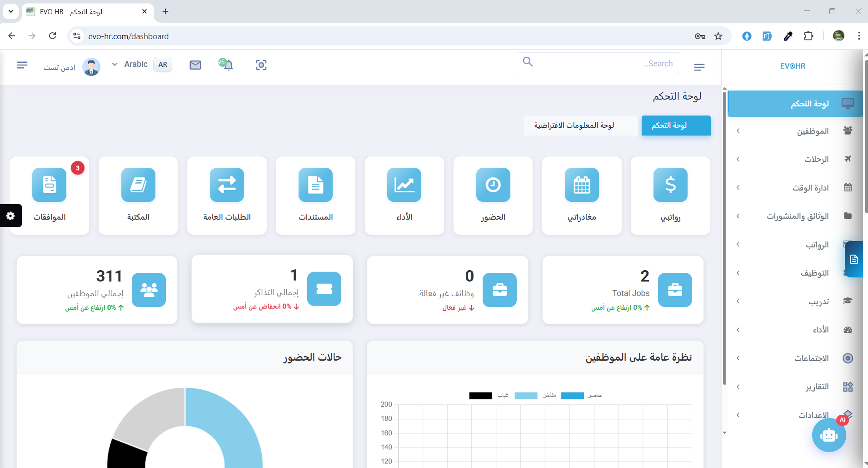
Task: Open the الحضور attendance clock icon
Action: tap(493, 185)
